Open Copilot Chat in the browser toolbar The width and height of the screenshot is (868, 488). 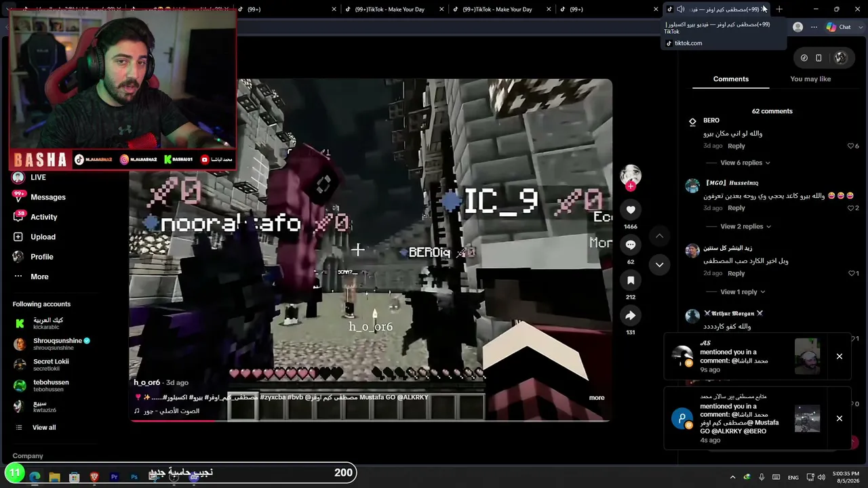click(x=839, y=27)
